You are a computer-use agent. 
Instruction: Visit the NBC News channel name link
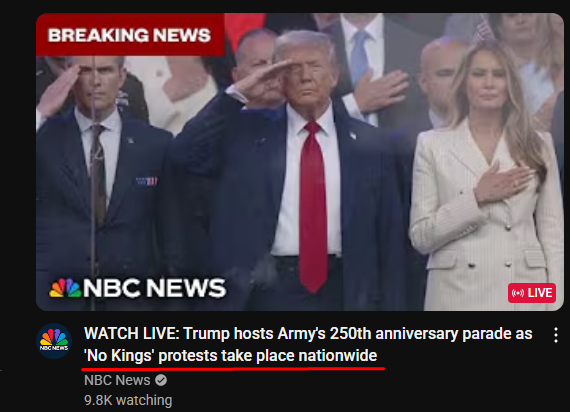[x=117, y=380]
